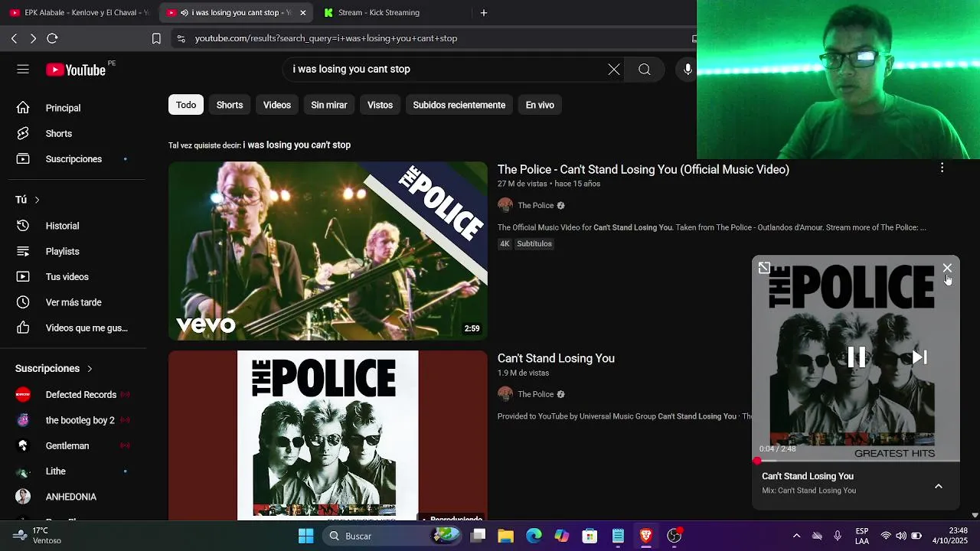
Task: Go back with browser back arrow
Action: coord(14,38)
